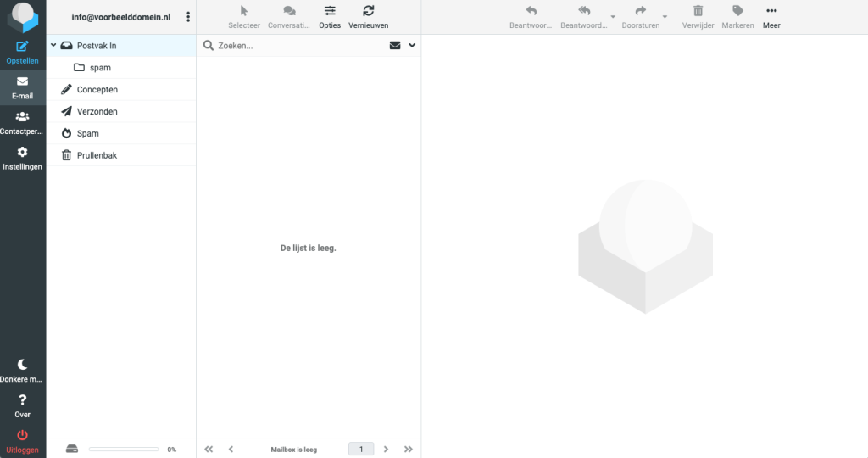Open the Concepten folder
Screen dimensions: 868x458
pos(97,90)
